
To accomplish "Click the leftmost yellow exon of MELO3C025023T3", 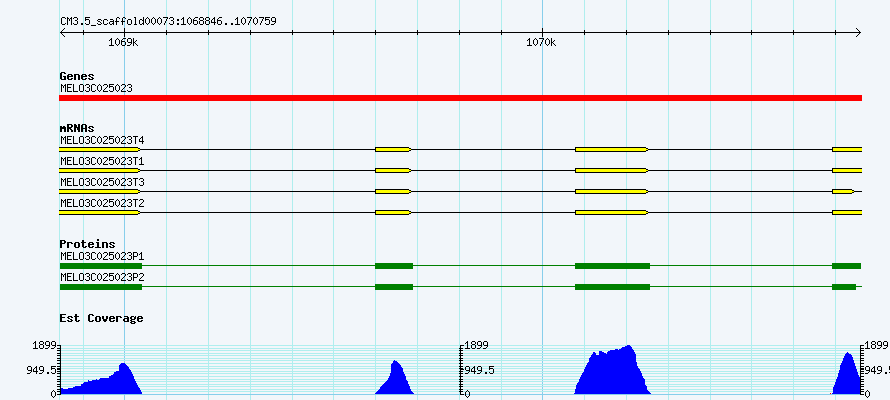I will coord(100,192).
